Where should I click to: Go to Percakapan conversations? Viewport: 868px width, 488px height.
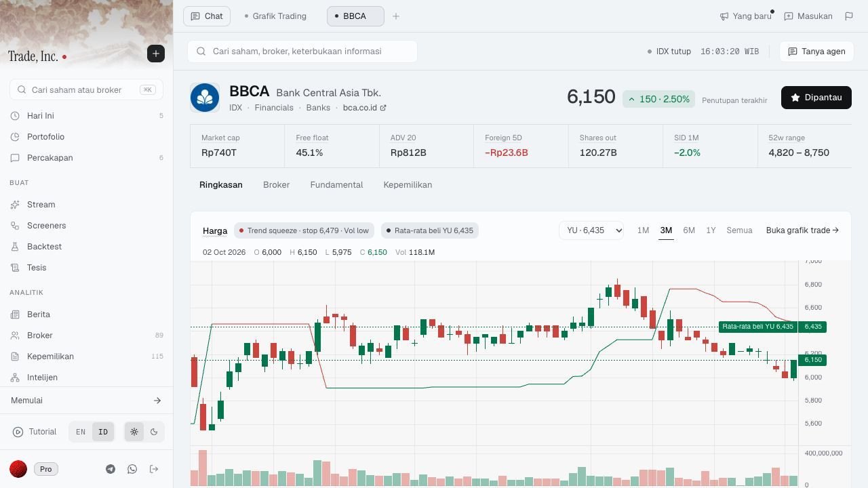tap(86, 158)
